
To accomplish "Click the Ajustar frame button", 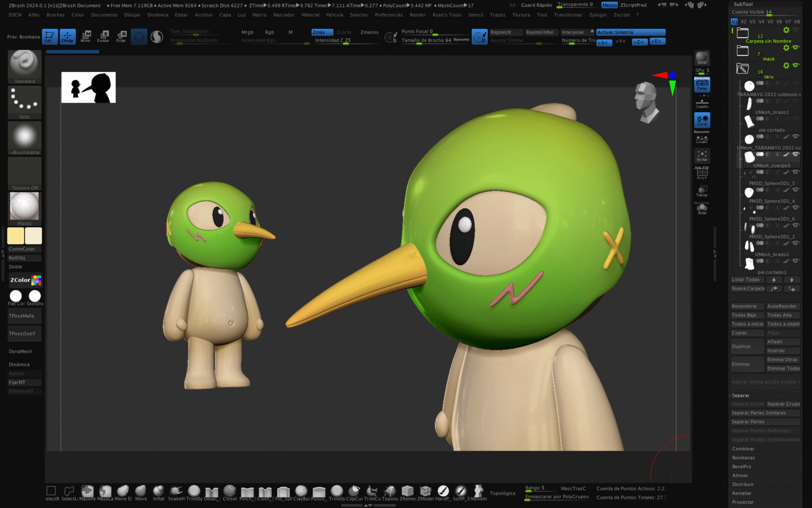I will point(702,156).
